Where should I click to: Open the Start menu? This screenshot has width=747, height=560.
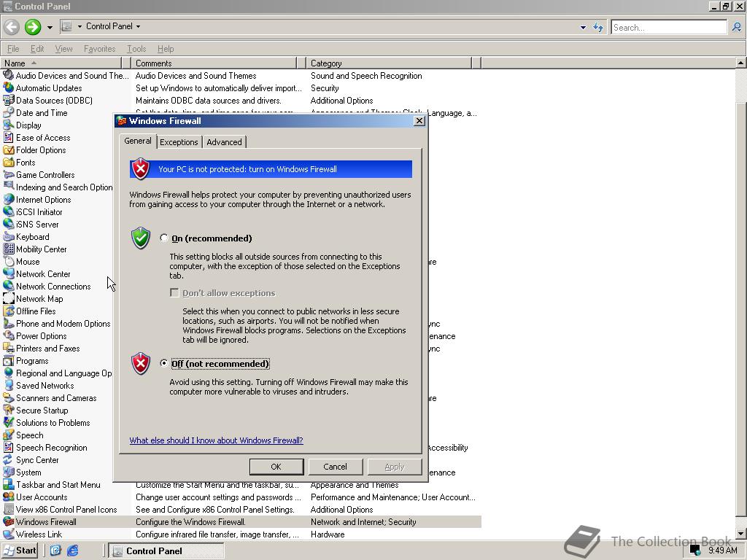[x=20, y=551]
